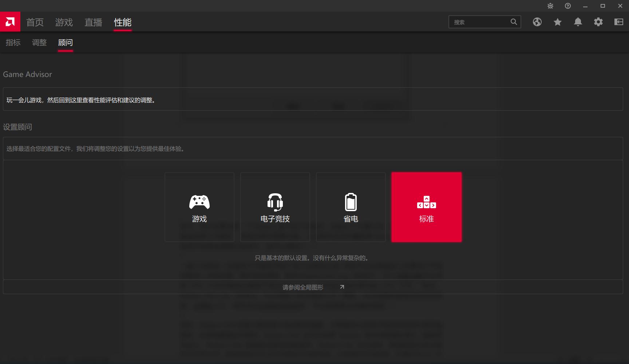The height and width of the screenshot is (364, 629).
Task: Click the AMD Radeon logo icon
Action: (10, 21)
